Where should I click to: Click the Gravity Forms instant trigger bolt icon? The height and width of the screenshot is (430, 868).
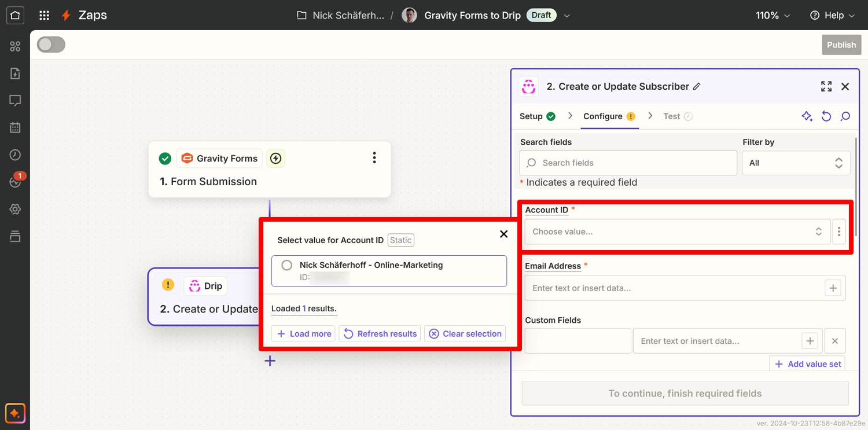(276, 159)
